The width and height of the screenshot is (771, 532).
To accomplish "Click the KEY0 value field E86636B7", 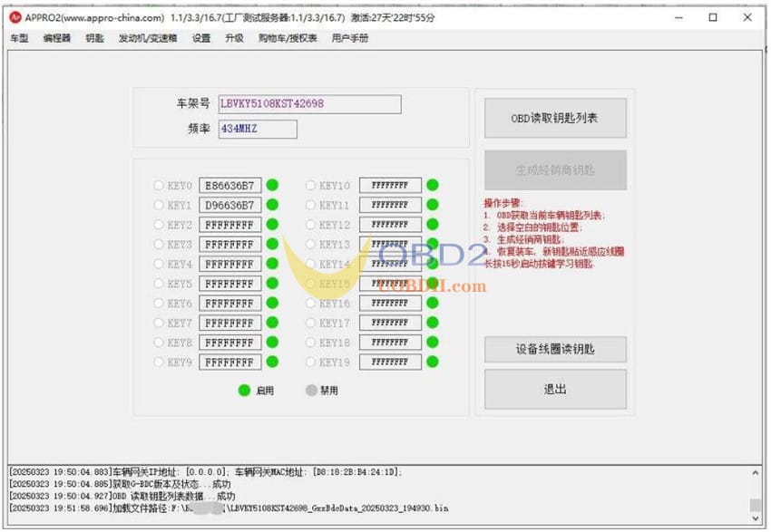I will point(230,186).
